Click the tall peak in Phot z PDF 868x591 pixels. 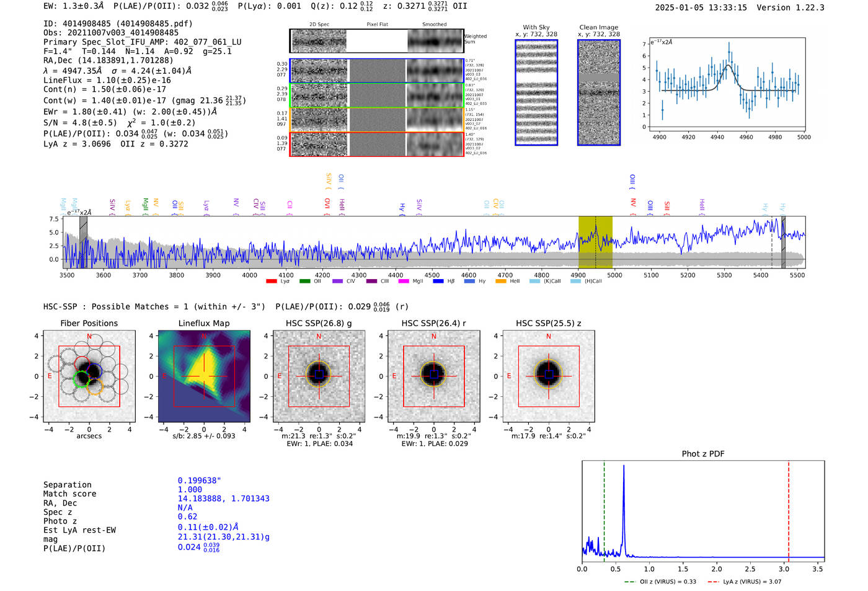pos(623,466)
